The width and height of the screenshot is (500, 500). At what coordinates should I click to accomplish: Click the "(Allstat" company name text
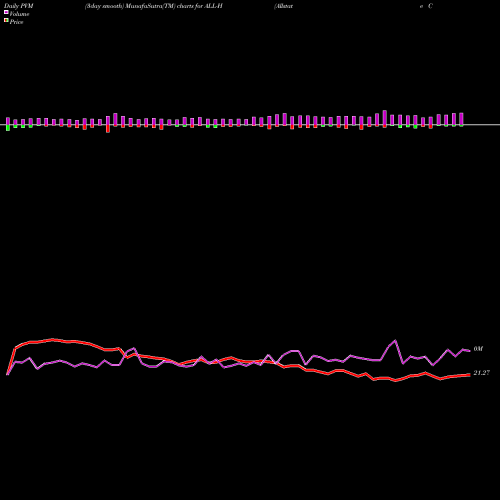283,6
